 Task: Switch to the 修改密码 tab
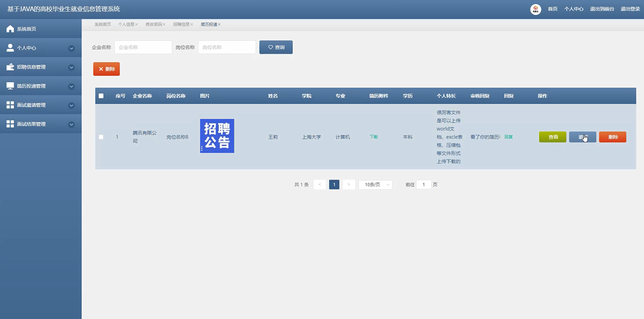point(154,24)
